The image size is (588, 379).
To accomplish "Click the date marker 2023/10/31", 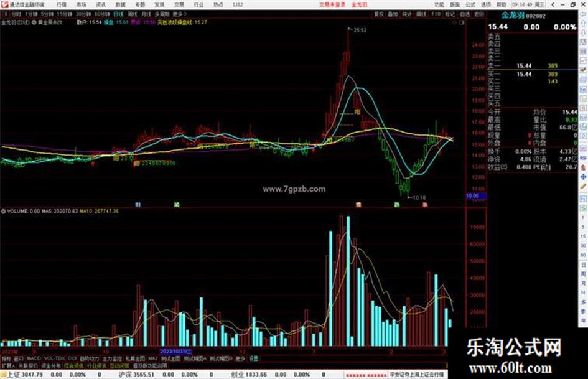I will coord(176,352).
